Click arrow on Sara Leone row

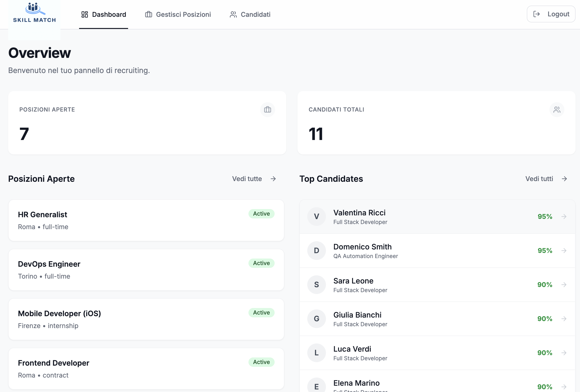[564, 284]
